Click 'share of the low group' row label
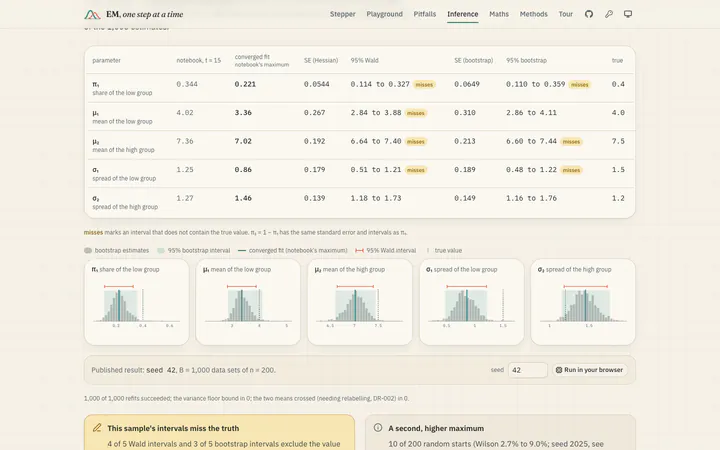The width and height of the screenshot is (720, 450). 122,93
